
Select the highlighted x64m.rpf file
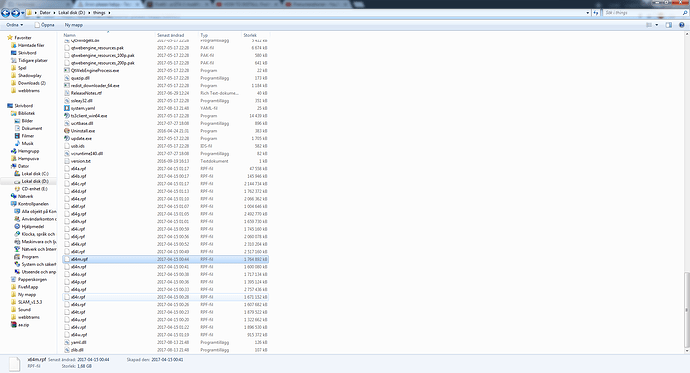(x=165, y=259)
